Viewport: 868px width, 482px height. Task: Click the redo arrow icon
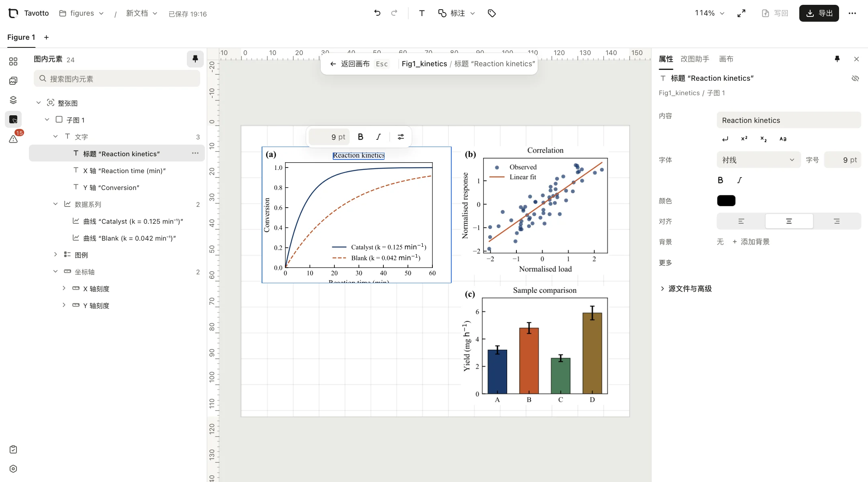pyautogui.click(x=394, y=13)
